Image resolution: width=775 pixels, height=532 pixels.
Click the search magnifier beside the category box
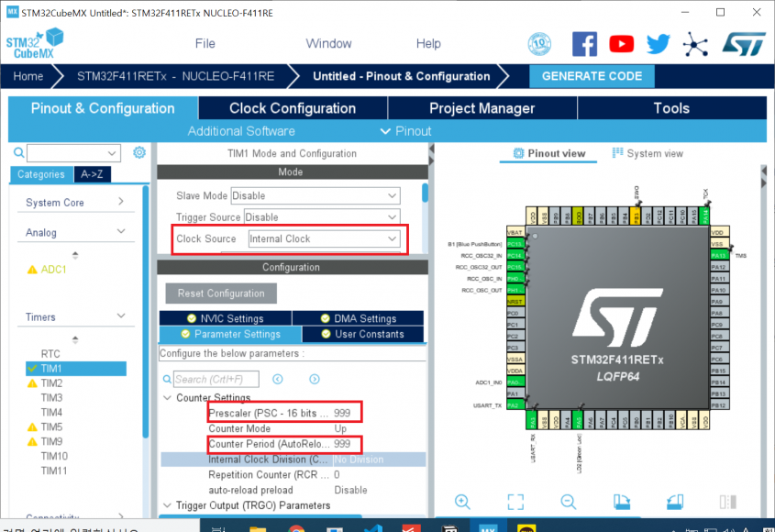[x=18, y=152]
